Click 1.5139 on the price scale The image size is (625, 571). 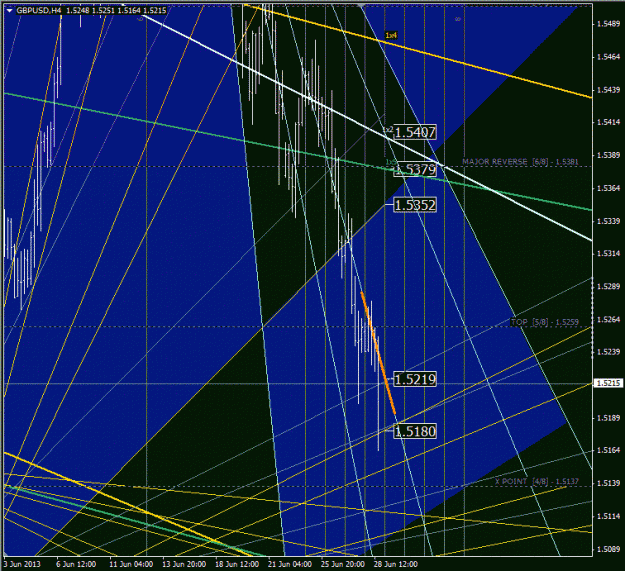click(x=608, y=483)
